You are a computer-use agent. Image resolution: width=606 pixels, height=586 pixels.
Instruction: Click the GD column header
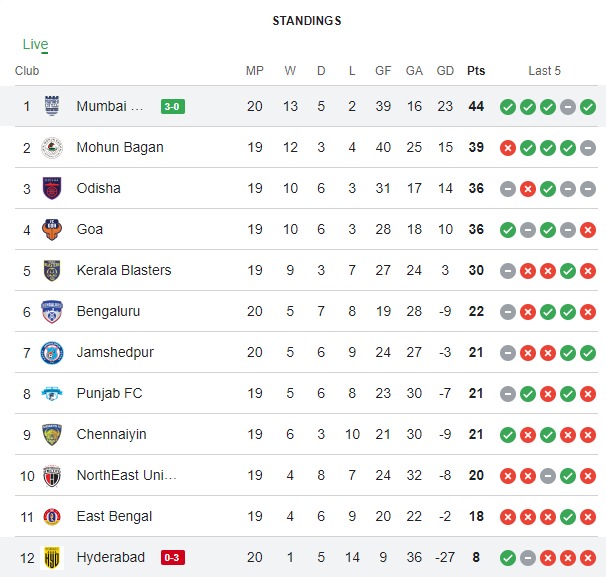445,71
